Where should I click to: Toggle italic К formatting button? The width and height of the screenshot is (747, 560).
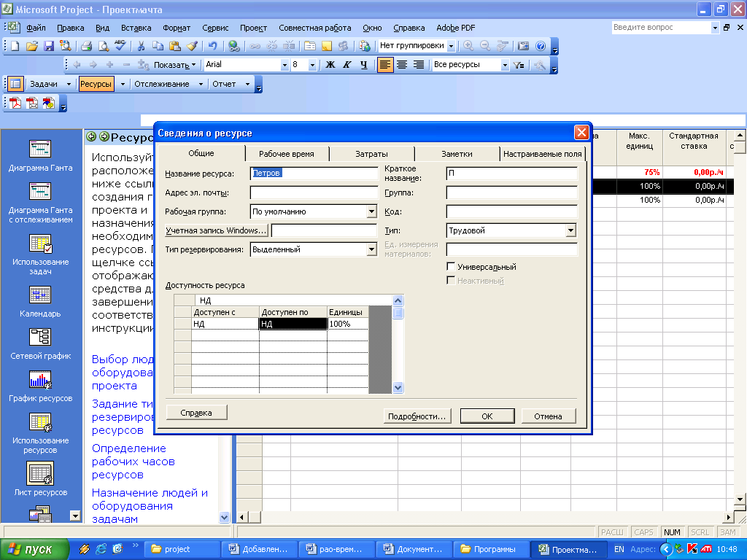point(347,65)
